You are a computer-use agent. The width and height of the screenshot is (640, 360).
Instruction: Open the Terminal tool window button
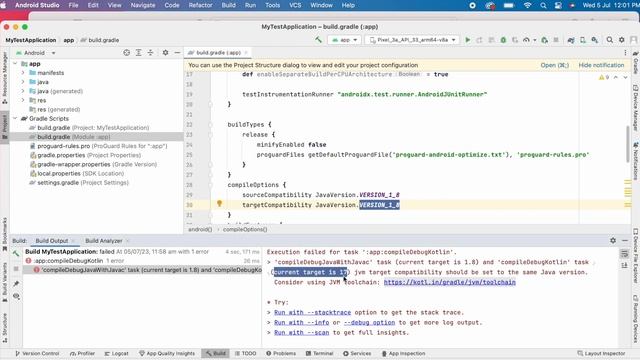(x=320, y=353)
